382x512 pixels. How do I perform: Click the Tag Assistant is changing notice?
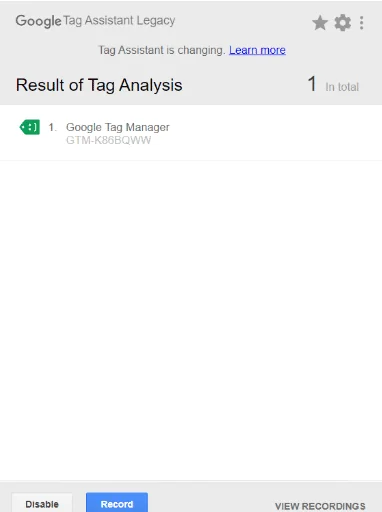click(162, 50)
